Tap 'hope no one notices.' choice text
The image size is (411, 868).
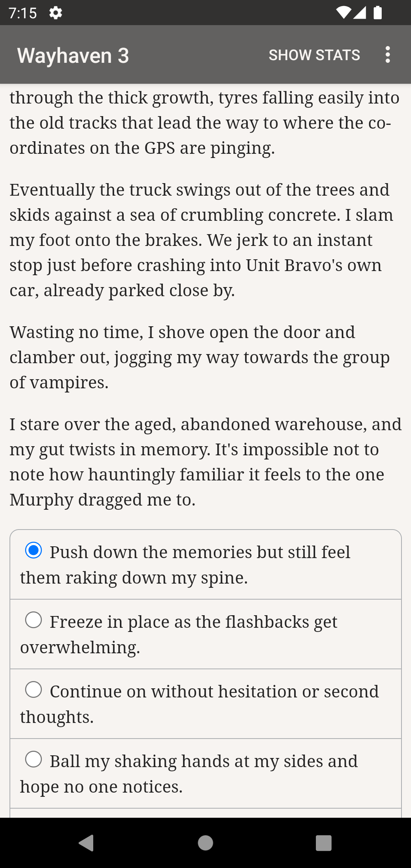click(x=101, y=787)
